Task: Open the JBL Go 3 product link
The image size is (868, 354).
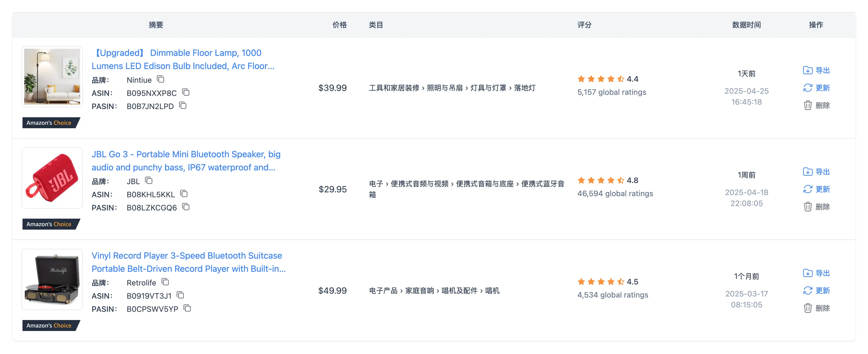Action: [x=186, y=161]
